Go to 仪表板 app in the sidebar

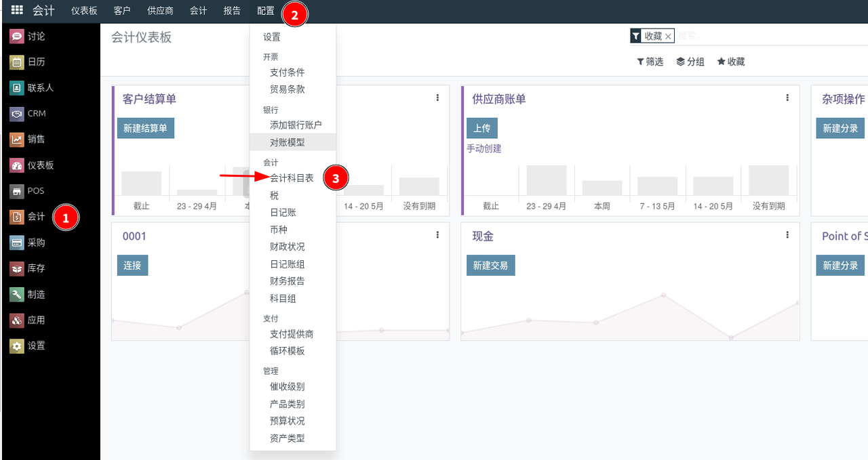32,165
